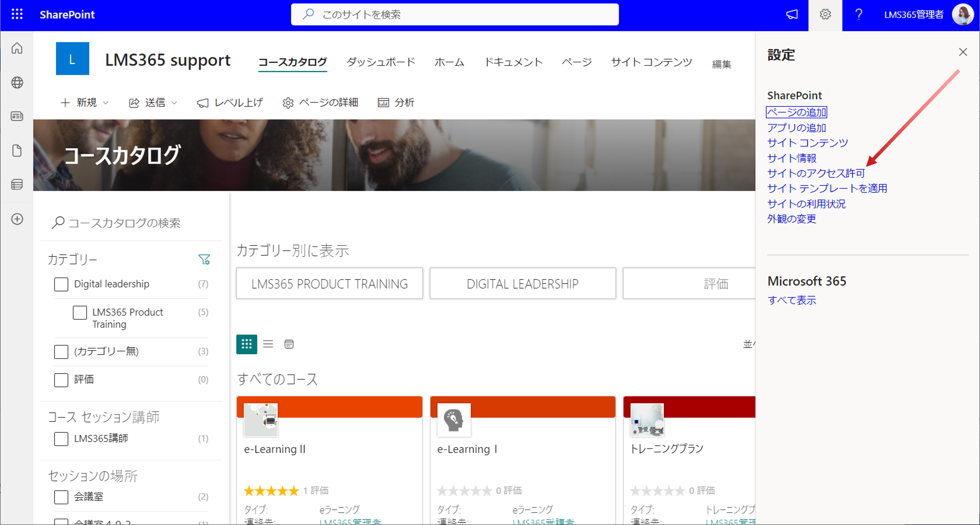Check the LMS365 Product Training checkbox

pos(80,313)
